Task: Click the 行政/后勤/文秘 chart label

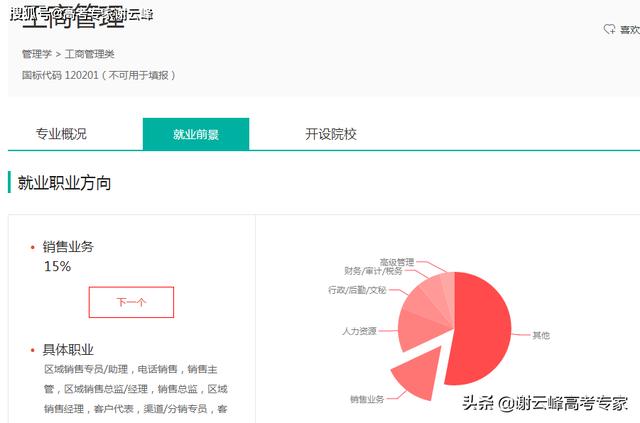Action: pyautogui.click(x=357, y=290)
